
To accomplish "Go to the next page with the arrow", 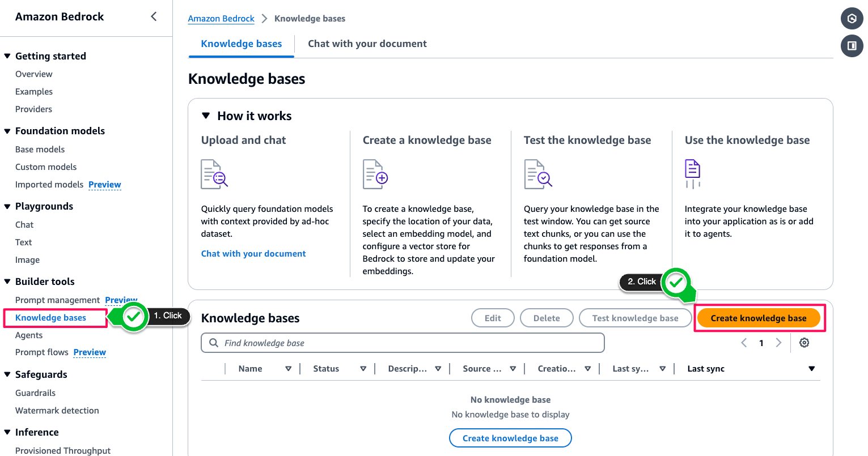I will 778,343.
